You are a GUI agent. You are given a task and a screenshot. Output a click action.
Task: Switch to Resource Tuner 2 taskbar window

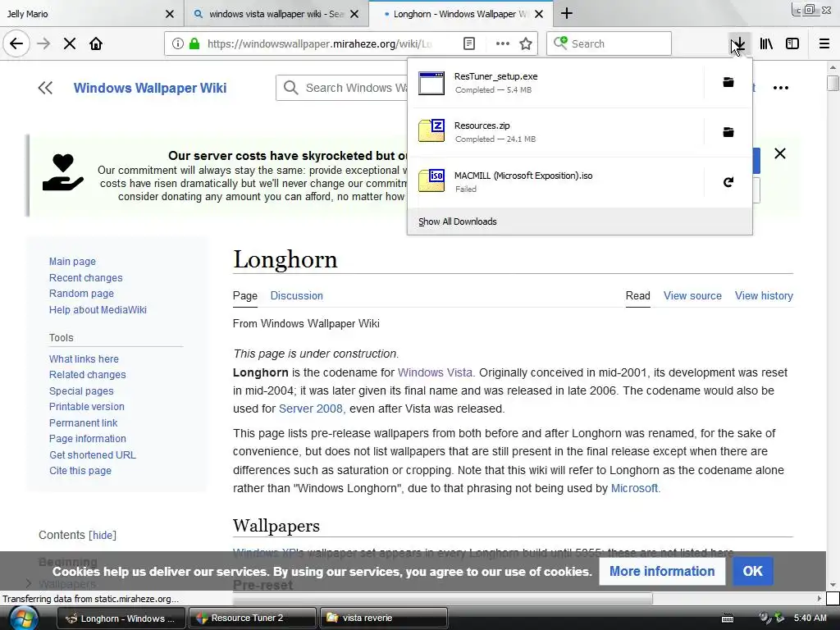point(252,618)
